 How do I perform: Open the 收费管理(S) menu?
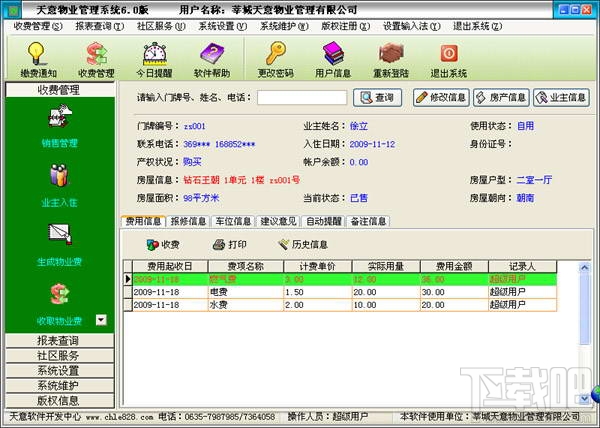[38, 26]
